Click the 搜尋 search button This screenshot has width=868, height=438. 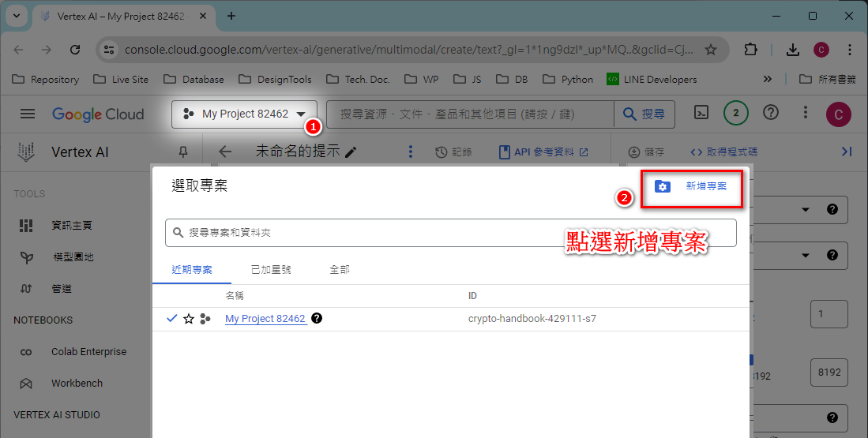tap(644, 114)
